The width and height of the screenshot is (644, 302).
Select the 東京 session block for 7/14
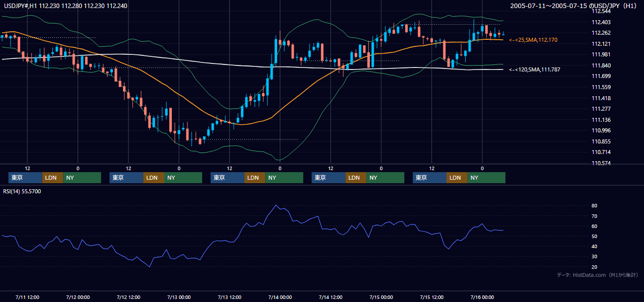click(329, 178)
